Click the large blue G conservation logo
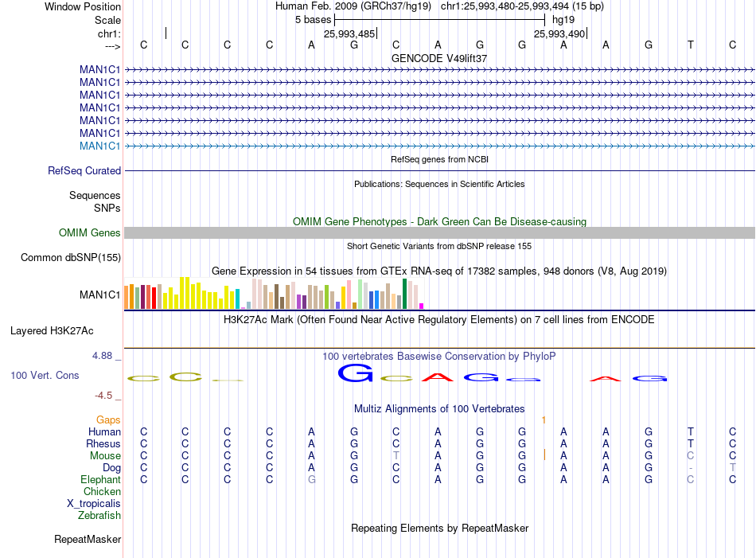 [356, 373]
